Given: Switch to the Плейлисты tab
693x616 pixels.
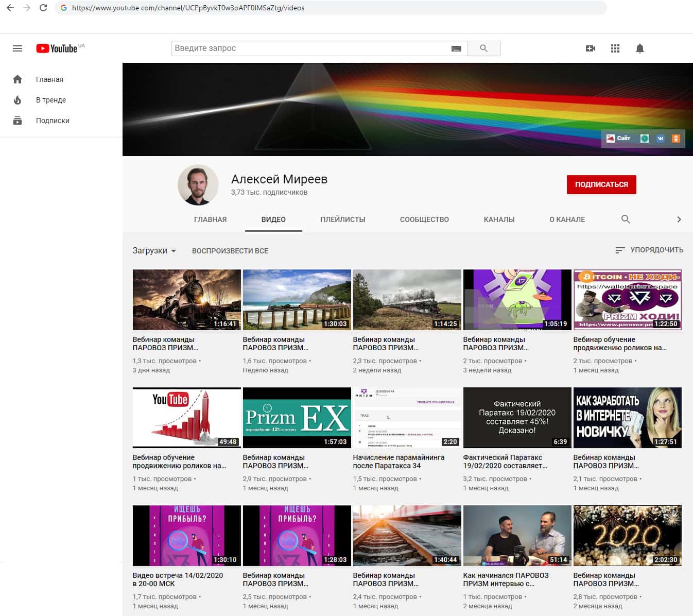Looking at the screenshot, I should click(x=342, y=219).
